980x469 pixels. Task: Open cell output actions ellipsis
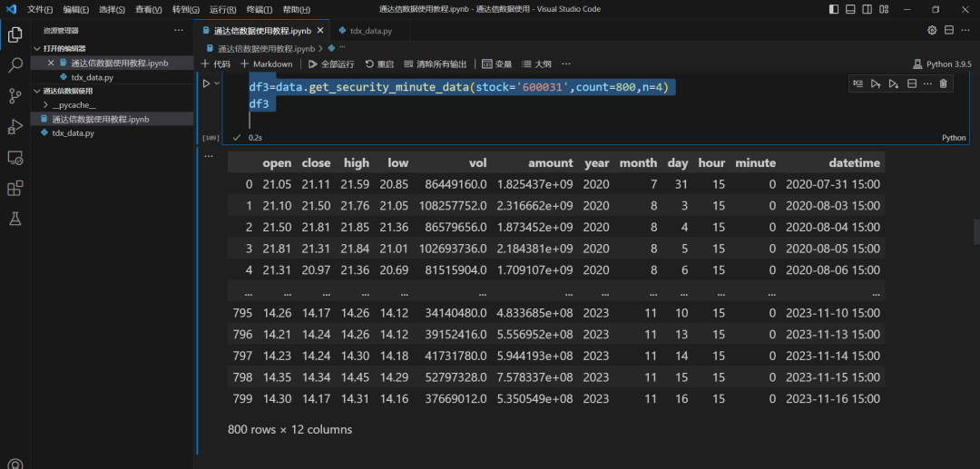(209, 156)
